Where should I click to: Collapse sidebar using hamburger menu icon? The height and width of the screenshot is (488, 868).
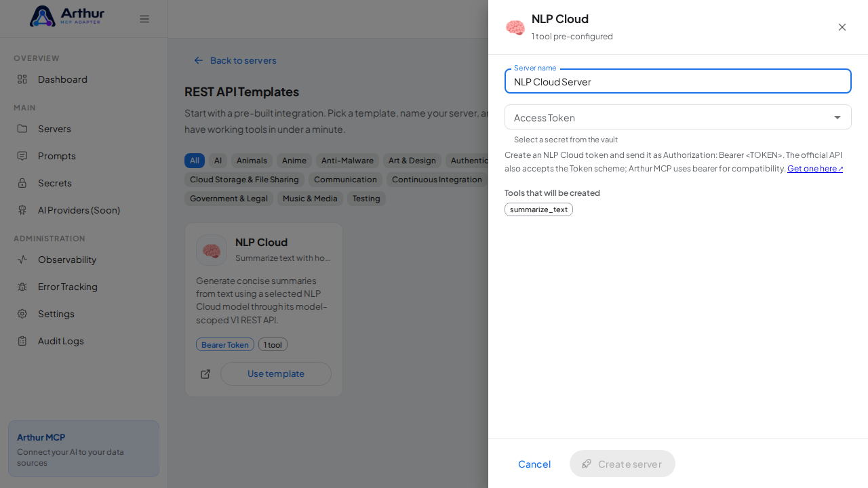[x=144, y=19]
